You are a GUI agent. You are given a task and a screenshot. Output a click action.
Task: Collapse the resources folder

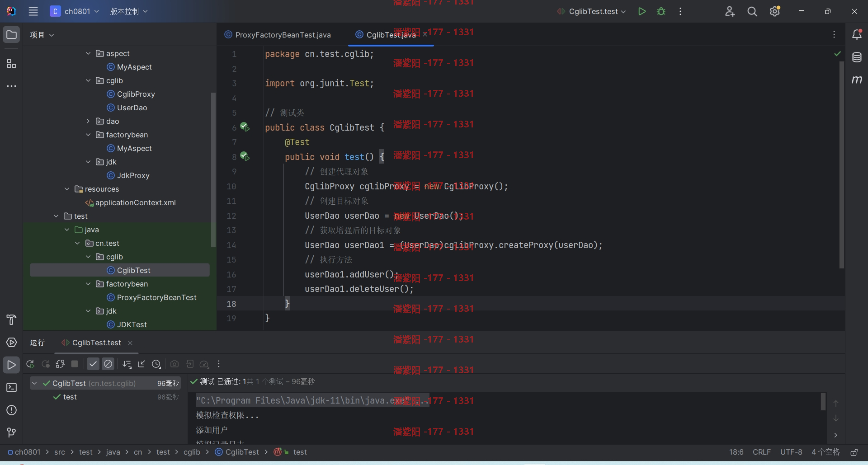coord(67,189)
